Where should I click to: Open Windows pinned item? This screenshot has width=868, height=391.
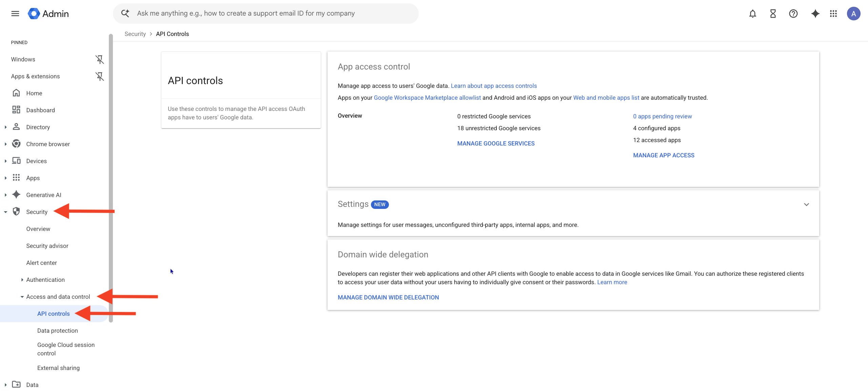coord(23,59)
